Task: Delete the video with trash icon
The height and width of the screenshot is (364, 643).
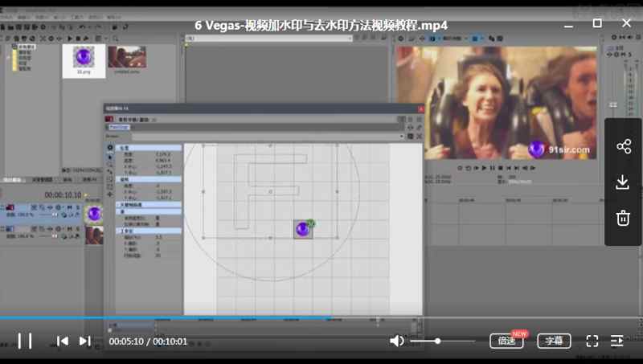Action: click(x=623, y=218)
